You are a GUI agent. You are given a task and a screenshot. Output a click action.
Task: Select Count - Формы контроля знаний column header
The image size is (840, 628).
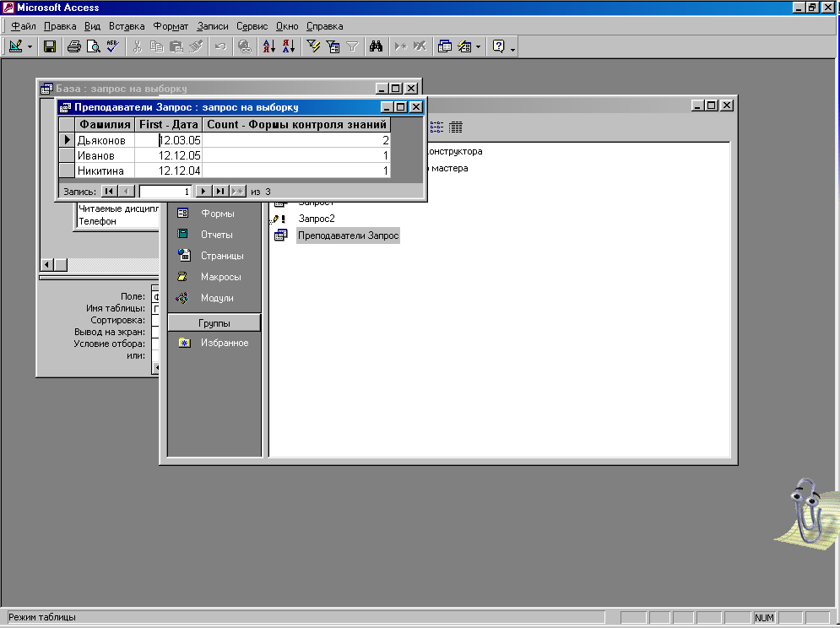296,125
